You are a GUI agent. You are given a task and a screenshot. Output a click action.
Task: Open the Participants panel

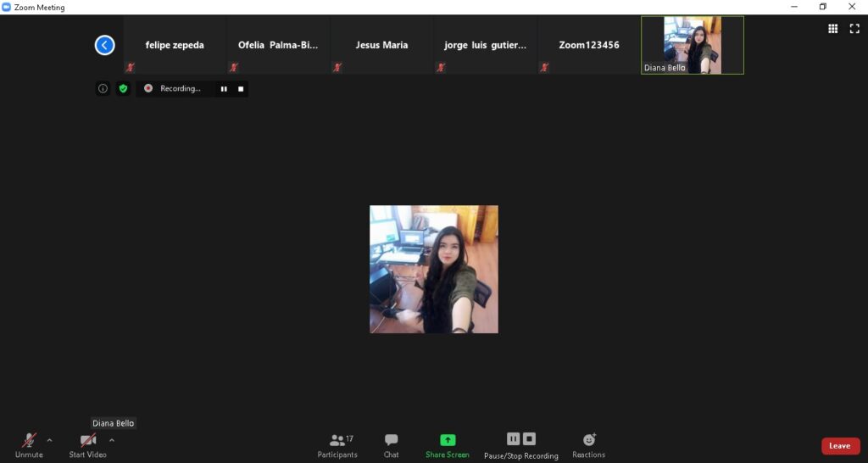337,446
